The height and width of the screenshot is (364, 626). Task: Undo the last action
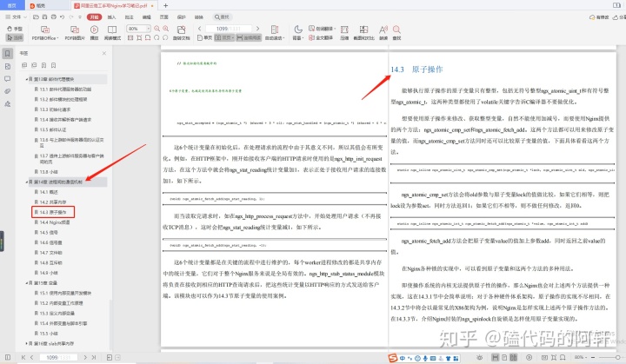click(63, 17)
